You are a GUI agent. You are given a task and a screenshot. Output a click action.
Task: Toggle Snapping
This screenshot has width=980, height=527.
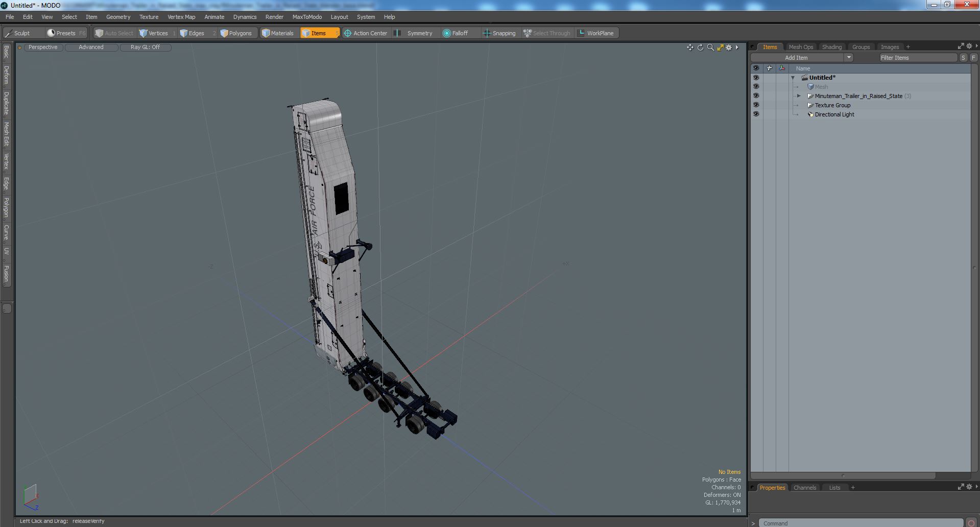coord(500,33)
